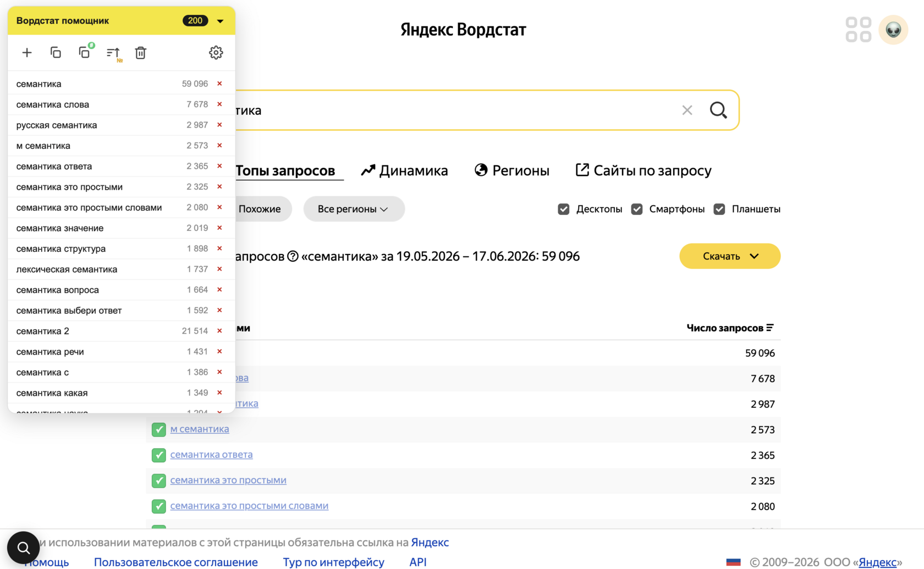Open the Все регионы dropdown
924x569 pixels.
point(354,209)
